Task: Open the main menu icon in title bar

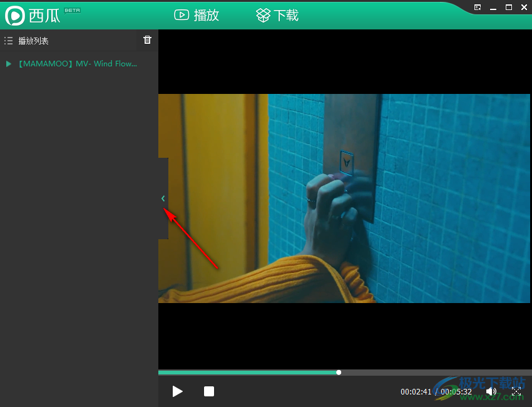Action: click(478, 8)
